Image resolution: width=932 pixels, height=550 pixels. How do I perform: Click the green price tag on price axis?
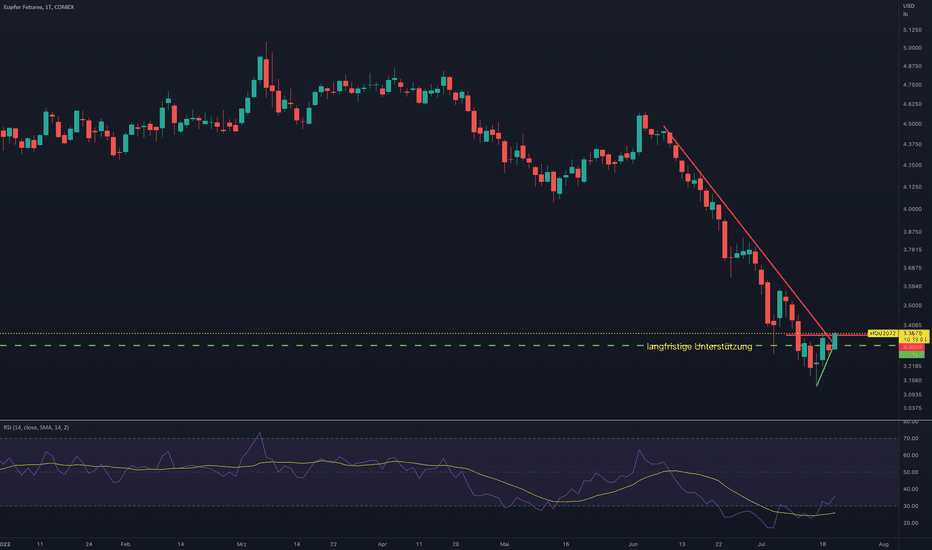912,354
